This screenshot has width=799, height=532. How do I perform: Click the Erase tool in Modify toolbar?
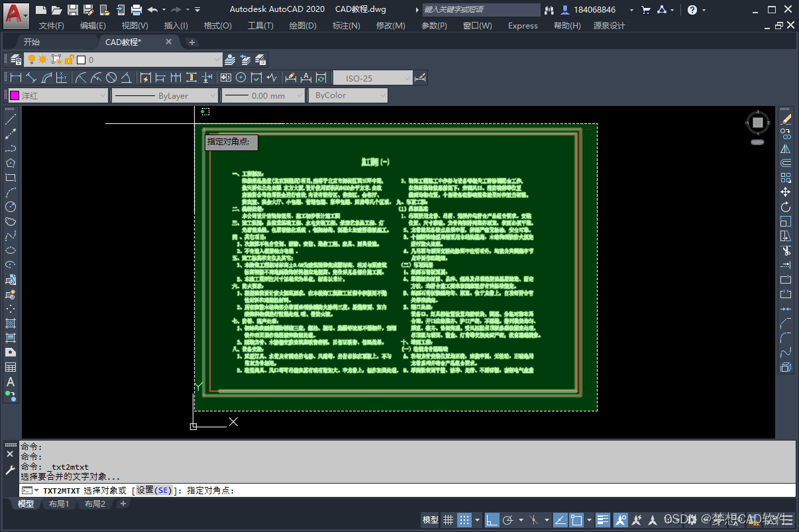(786, 119)
